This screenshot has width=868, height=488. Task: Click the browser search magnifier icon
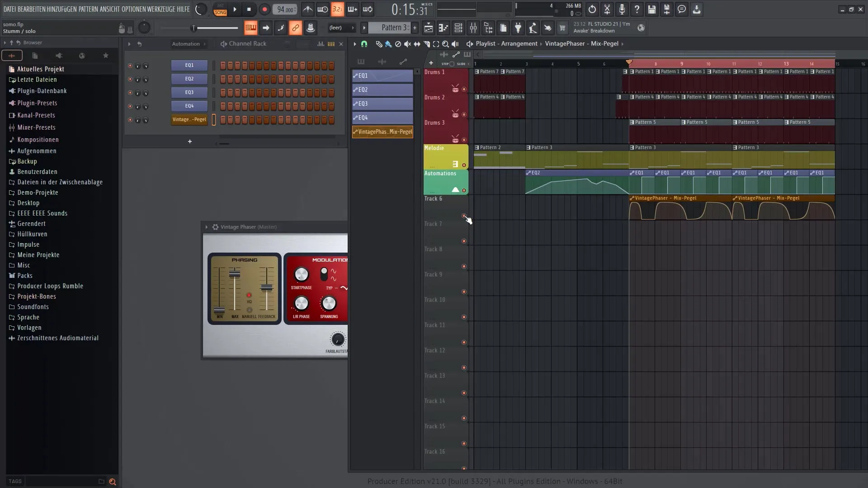pyautogui.click(x=113, y=482)
